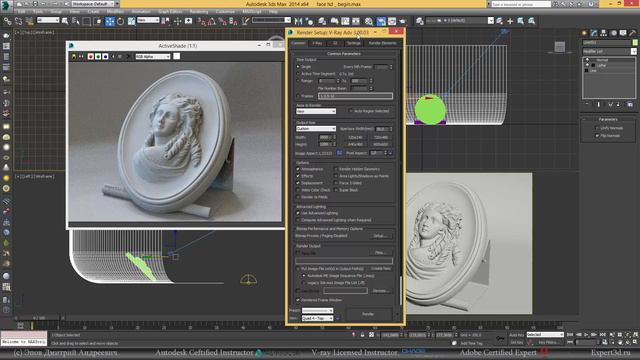Click the Create Now button

pyautogui.click(x=381, y=269)
